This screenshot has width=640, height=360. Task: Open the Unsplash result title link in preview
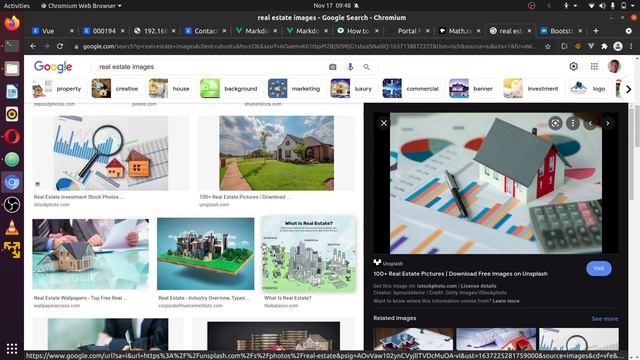(x=460, y=273)
